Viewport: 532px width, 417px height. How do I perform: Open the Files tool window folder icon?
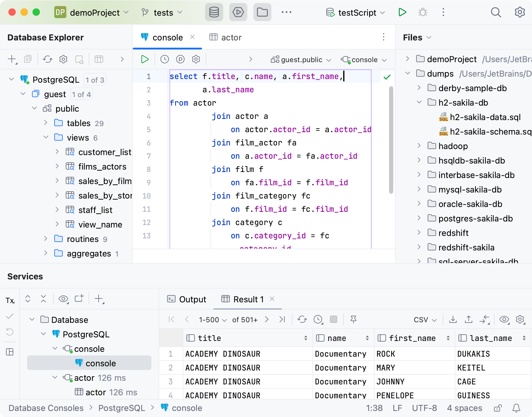(x=262, y=12)
